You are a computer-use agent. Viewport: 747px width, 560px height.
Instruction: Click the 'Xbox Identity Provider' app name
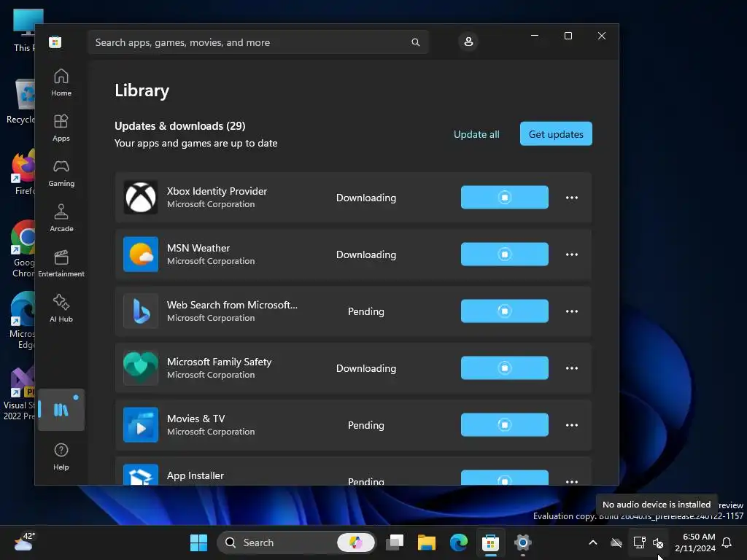217,191
